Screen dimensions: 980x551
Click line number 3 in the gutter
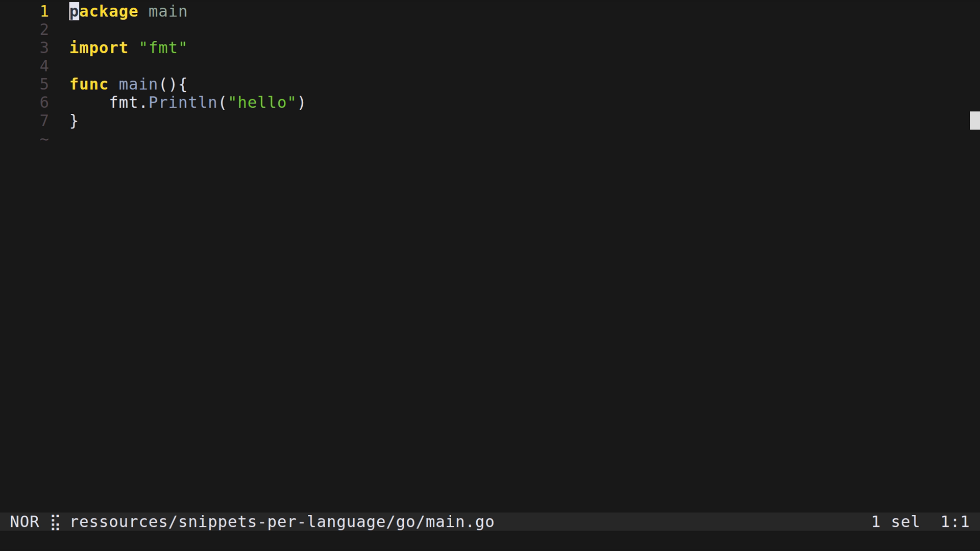point(44,48)
